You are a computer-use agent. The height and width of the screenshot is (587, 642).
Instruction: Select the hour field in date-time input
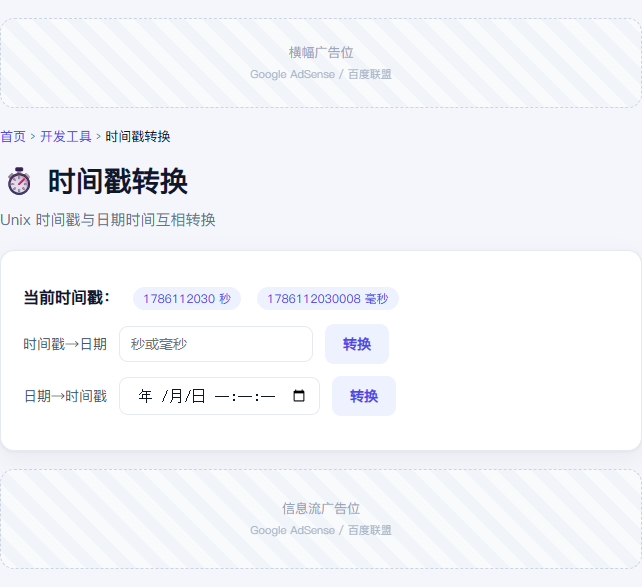pos(222,396)
